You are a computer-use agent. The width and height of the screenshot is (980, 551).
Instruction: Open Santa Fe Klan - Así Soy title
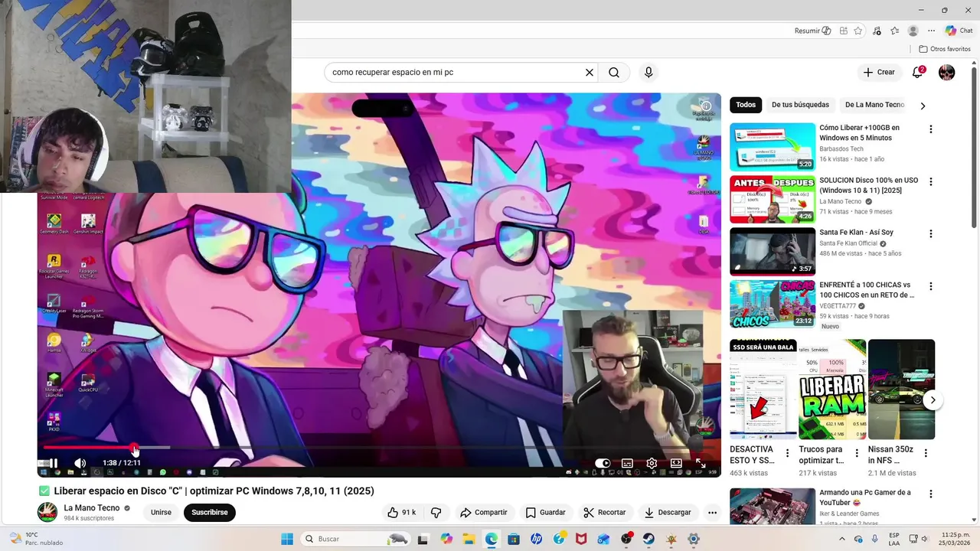[856, 233]
